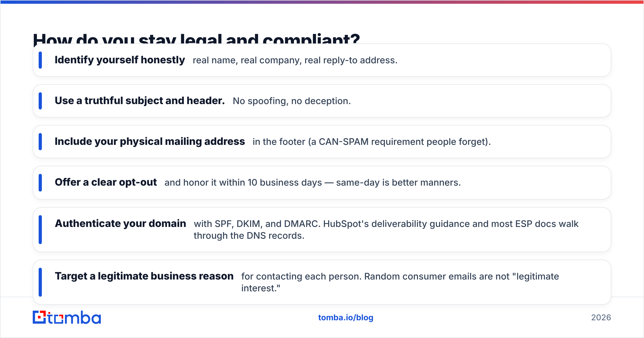Click the 'SPF, DKIM, and DMARC' description text
This screenshot has height=338, width=644.
pos(386,230)
